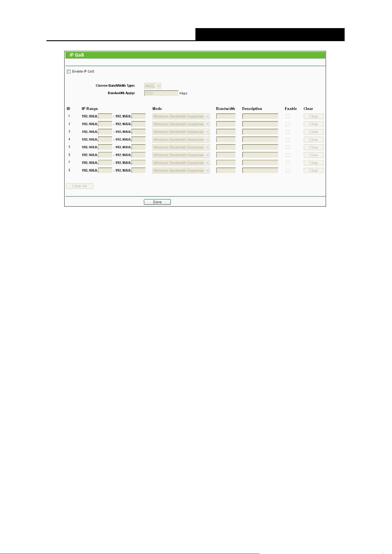This screenshot has height=554, width=392.
Task: Focus the Bandwidth field of rule 1
Action: [226, 117]
